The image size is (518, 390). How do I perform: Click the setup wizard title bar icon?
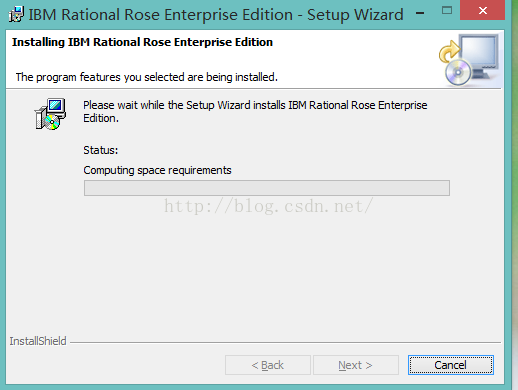[x=16, y=14]
